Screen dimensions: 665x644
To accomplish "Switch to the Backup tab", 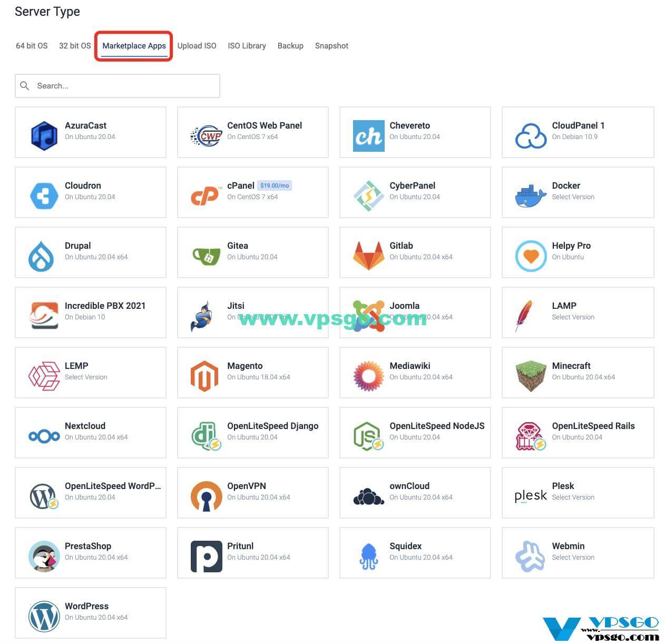I will pos(290,46).
